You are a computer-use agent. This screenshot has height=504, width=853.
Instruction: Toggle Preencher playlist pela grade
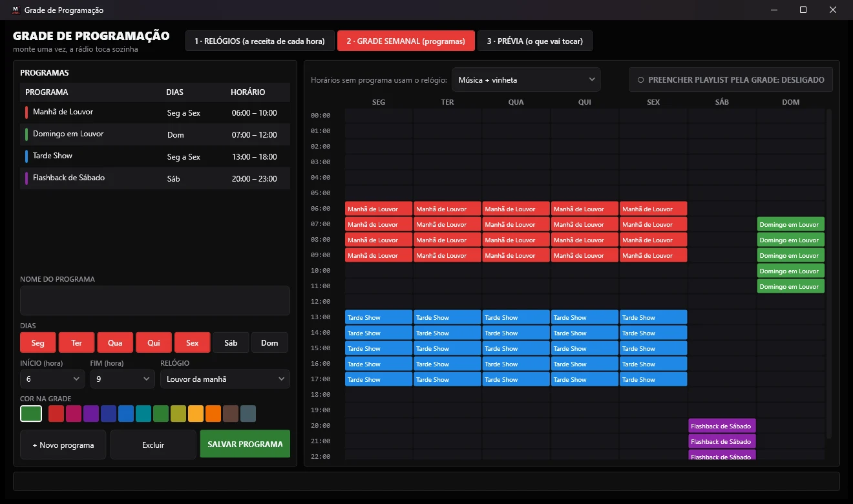pyautogui.click(x=731, y=79)
